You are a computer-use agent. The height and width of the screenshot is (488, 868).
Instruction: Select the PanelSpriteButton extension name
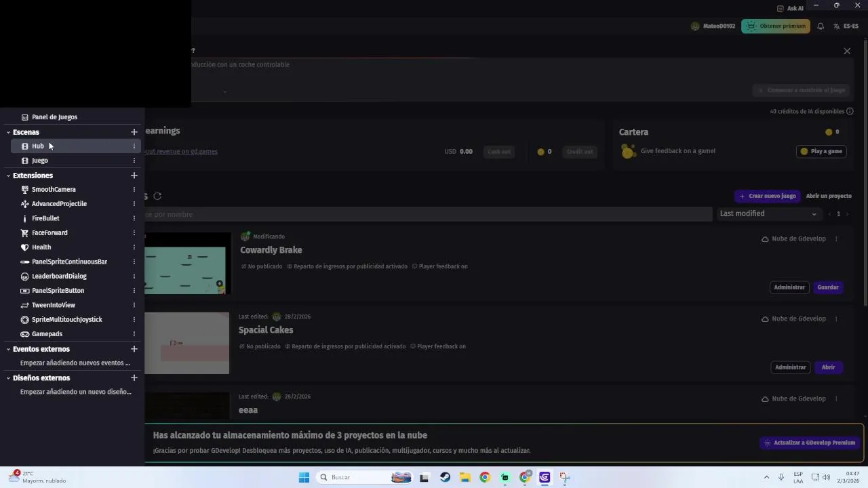pos(58,291)
